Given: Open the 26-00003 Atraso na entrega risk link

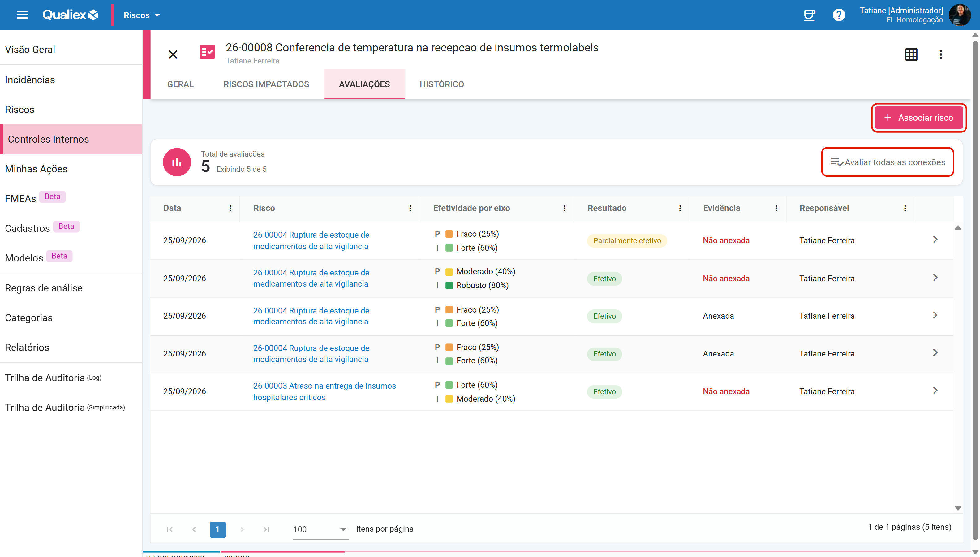Looking at the screenshot, I should (324, 391).
